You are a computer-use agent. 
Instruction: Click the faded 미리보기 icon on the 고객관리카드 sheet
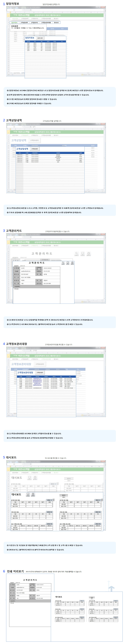point(83,254)
